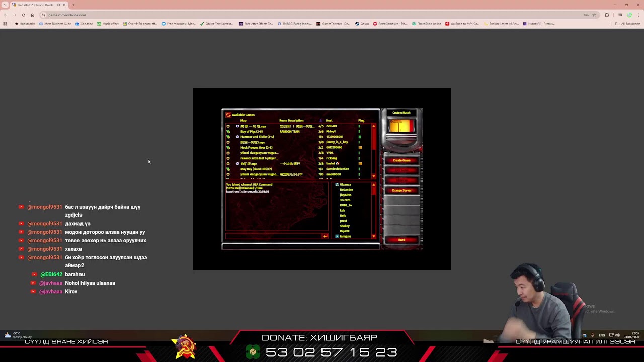644x362 pixels.
Task: Click the Create Game button
Action: click(401, 160)
